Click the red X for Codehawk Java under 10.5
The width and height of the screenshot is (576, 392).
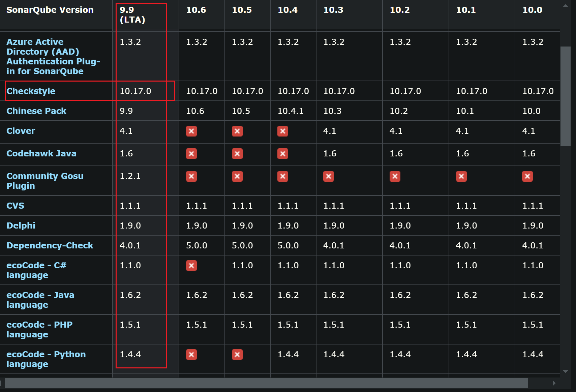237,154
